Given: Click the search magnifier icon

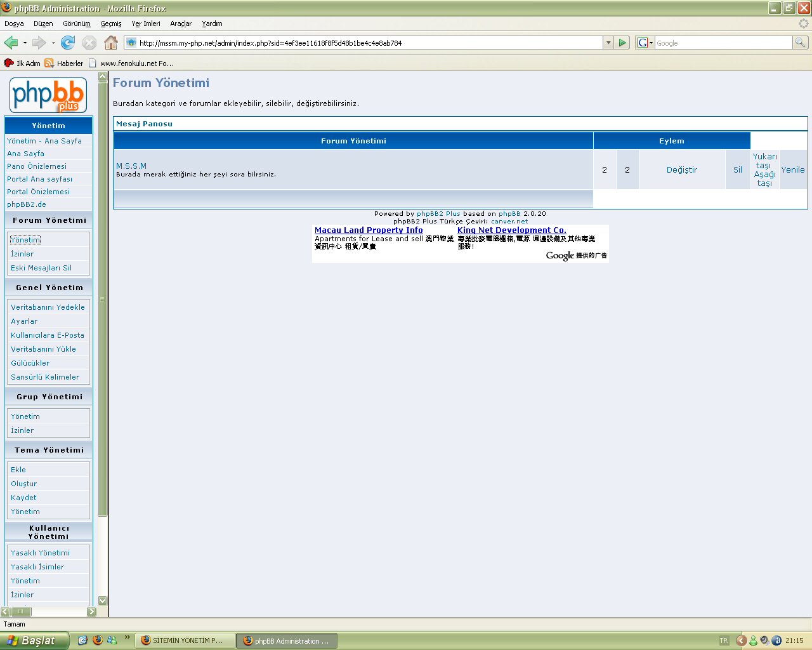Looking at the screenshot, I should (801, 43).
